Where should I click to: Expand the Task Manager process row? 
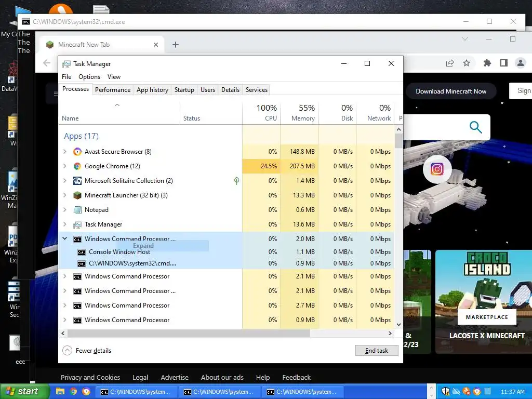point(65,224)
